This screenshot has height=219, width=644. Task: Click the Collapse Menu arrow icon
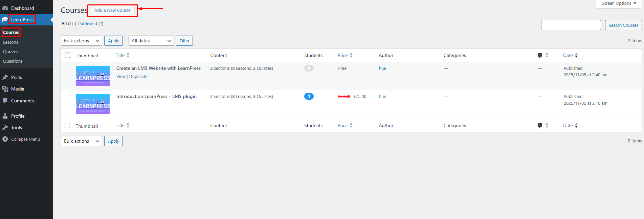point(5,139)
